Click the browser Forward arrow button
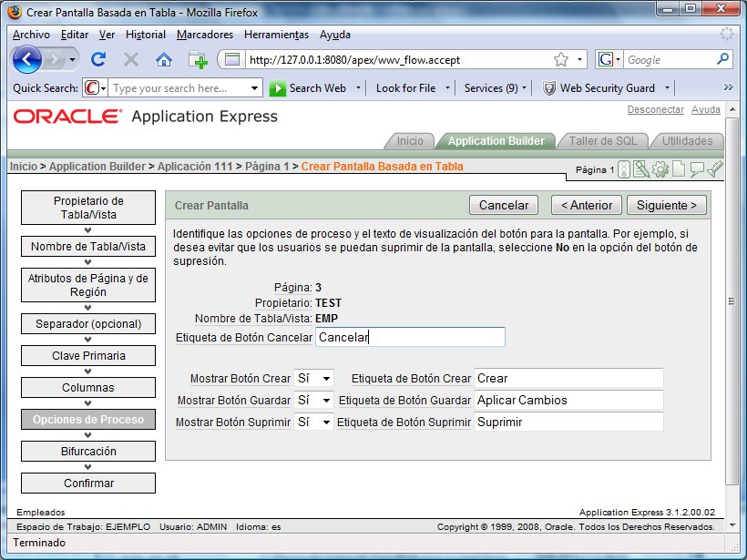This screenshot has width=747, height=560. point(55,59)
